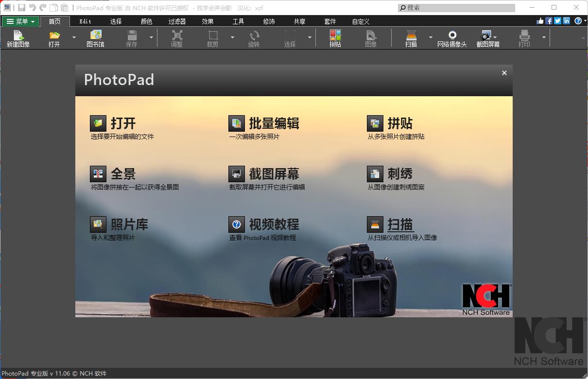The height and width of the screenshot is (379, 588).
Task: Choose 全景 panorama on the welcome screen
Action: (x=113, y=174)
